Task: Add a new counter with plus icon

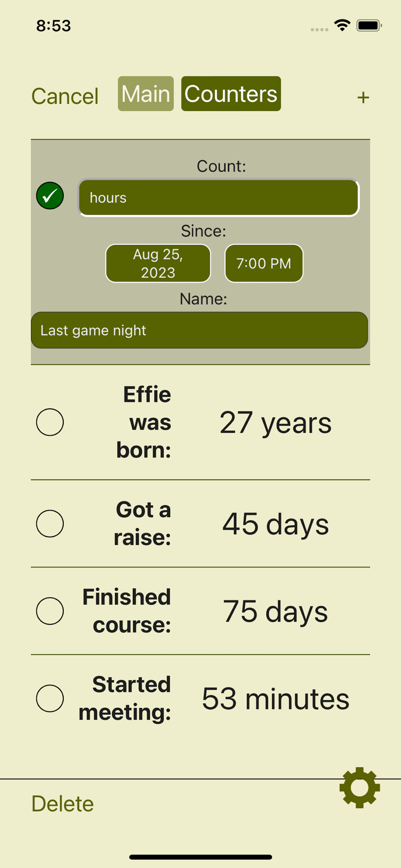Action: point(363,98)
